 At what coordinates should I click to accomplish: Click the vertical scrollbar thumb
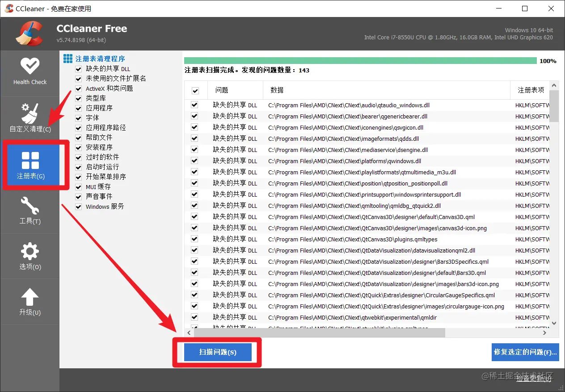click(554, 106)
